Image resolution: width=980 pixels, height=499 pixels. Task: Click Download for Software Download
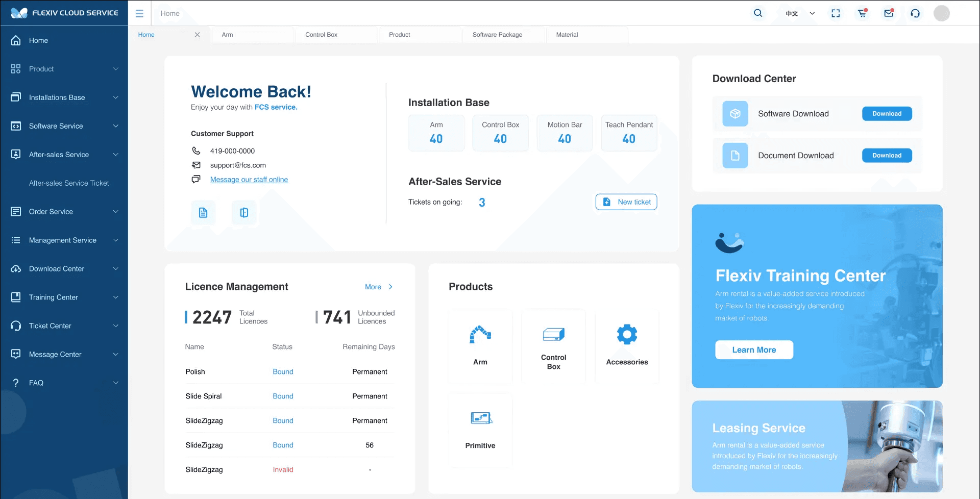[887, 114]
